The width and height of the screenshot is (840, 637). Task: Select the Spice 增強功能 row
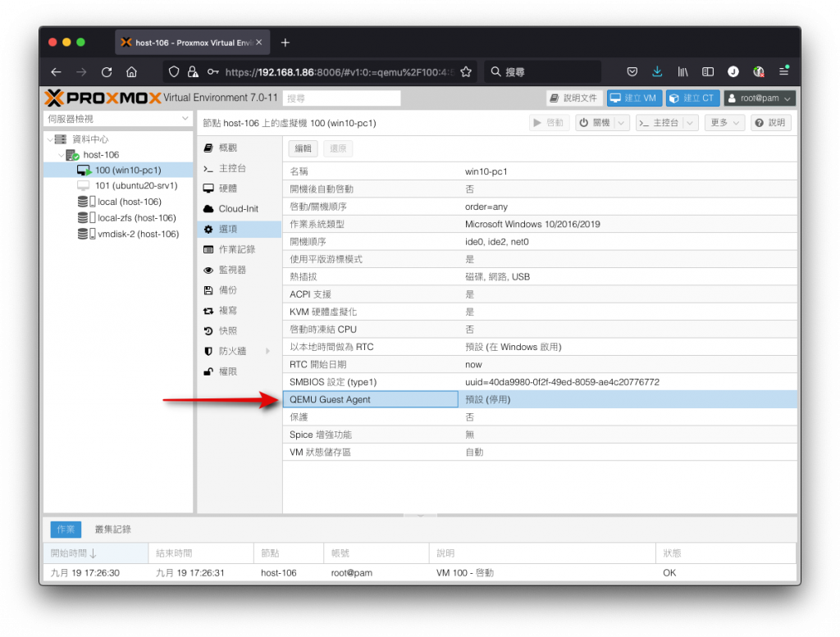(540, 435)
